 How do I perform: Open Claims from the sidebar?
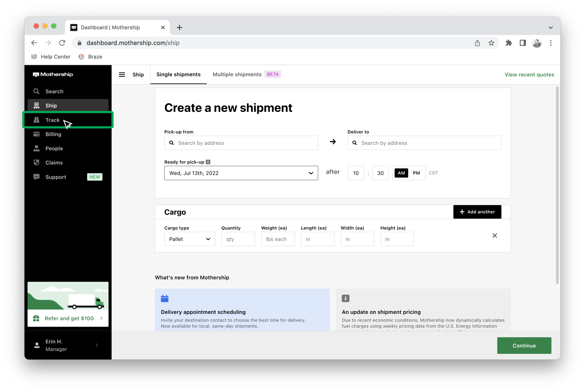click(x=68, y=163)
